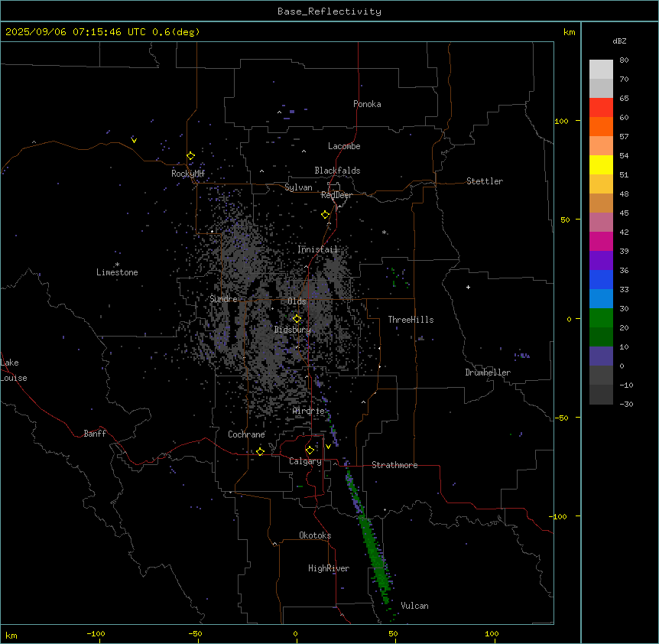Click the 80 value on the dBZ scale
659x644 pixels.
pyautogui.click(x=624, y=60)
